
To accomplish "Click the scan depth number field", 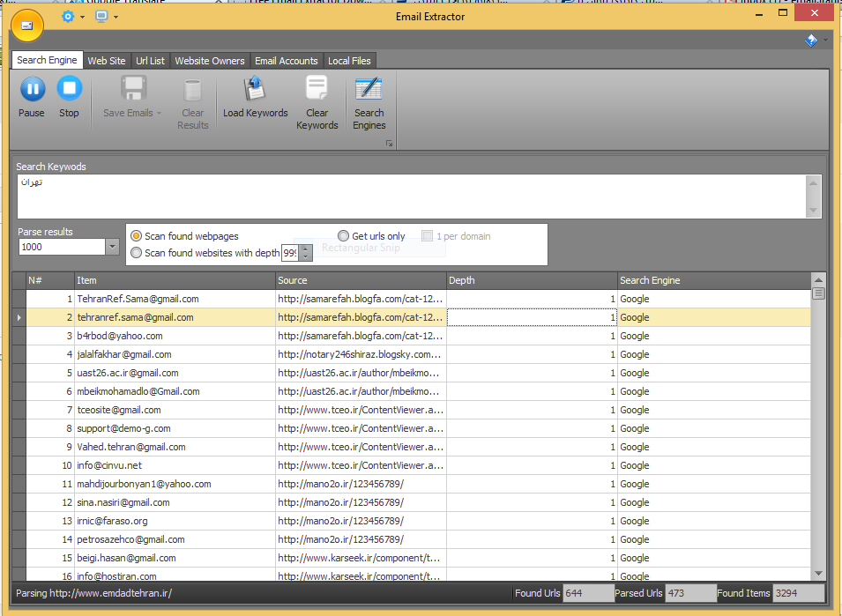I will [x=290, y=253].
